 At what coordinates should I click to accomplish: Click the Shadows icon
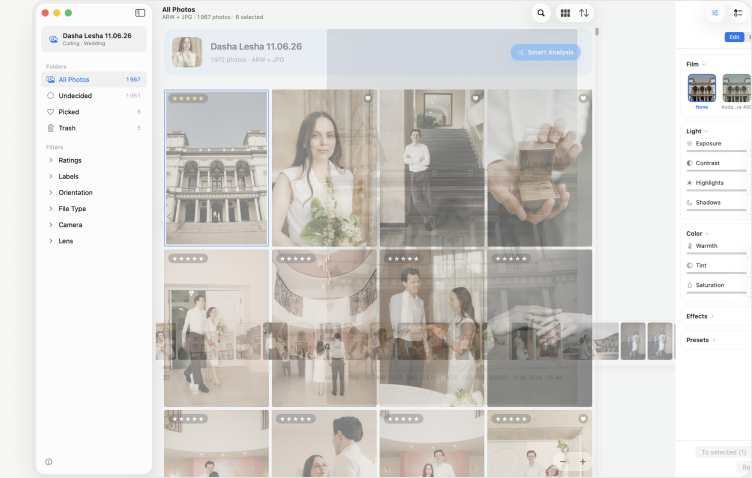tap(690, 202)
